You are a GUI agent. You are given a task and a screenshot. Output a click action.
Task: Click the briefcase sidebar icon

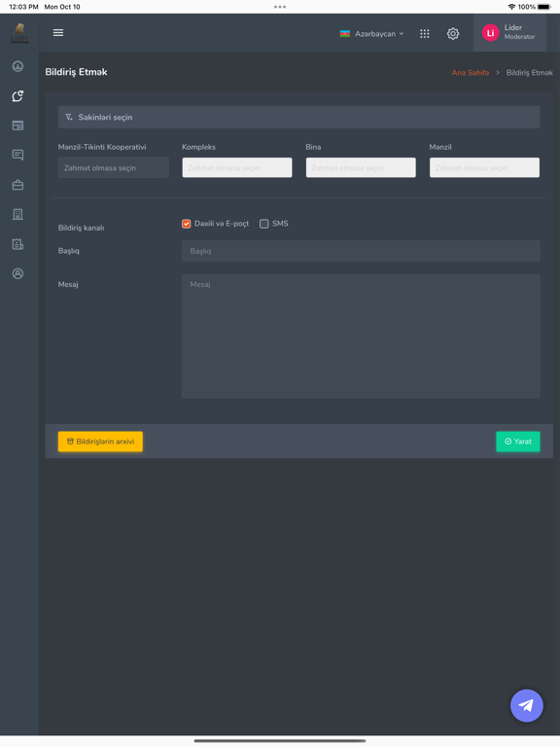(x=17, y=185)
